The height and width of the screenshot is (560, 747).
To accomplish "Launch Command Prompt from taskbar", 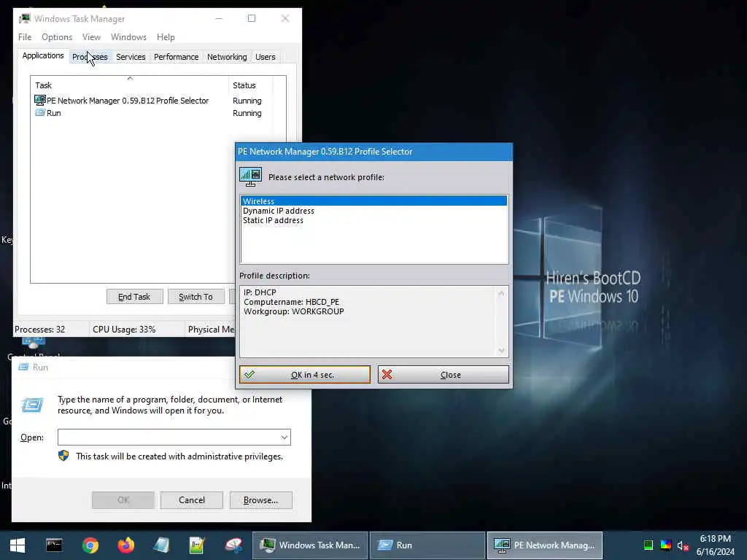I will (x=54, y=545).
